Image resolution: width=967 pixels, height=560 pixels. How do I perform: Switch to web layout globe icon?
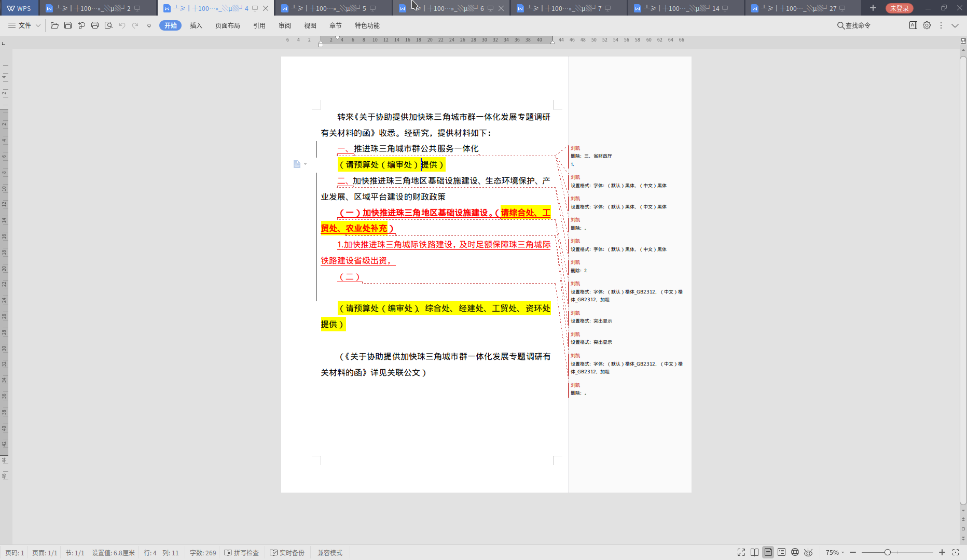click(795, 553)
